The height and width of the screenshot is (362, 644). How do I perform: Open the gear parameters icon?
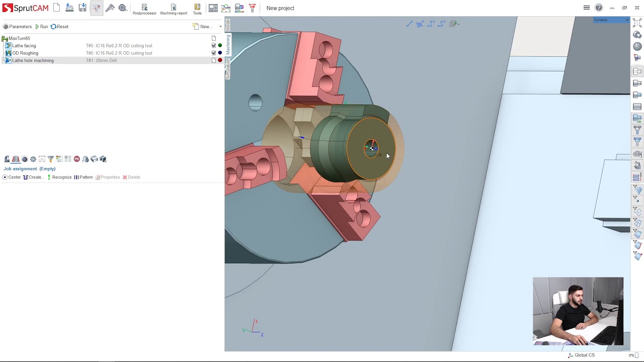(33, 159)
